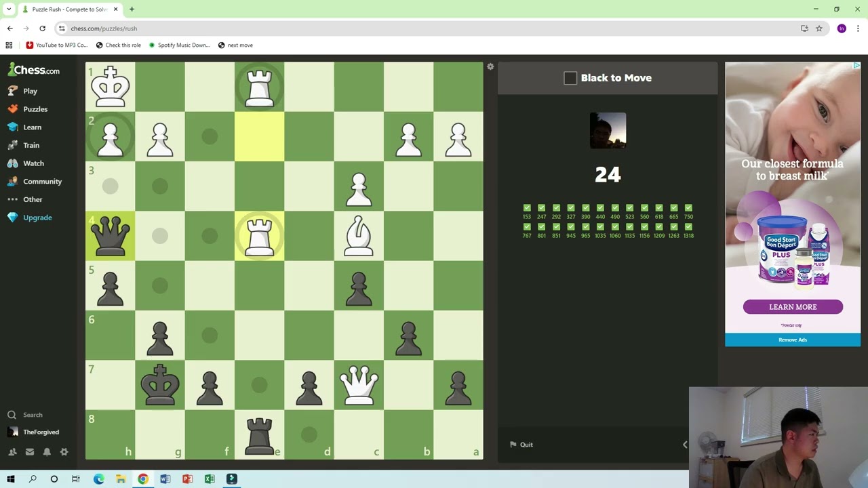This screenshot has height=488, width=868.
Task: Click the white king on h1
Action: pos(110,87)
